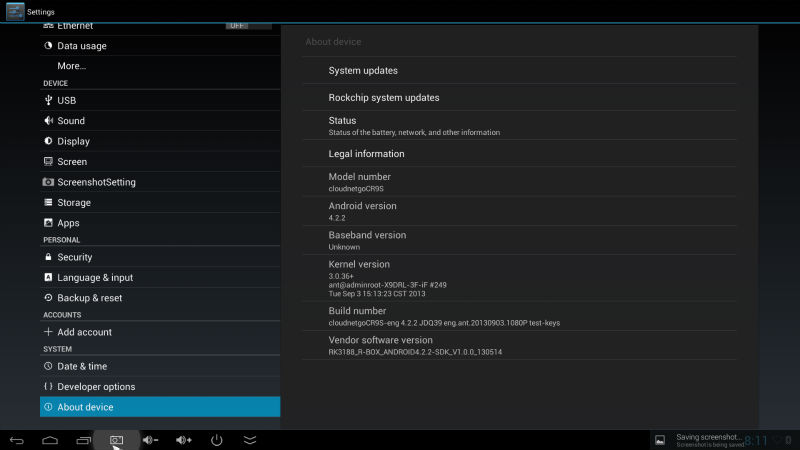
Task: Click the USB trident icon
Action: point(48,101)
